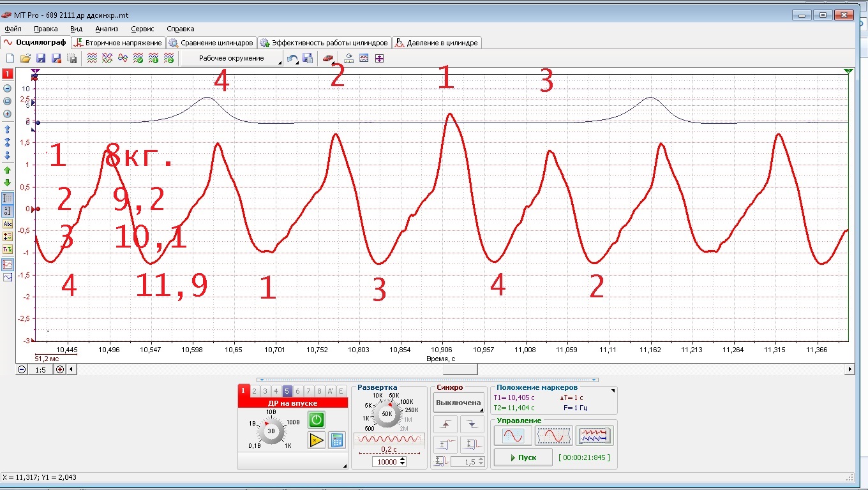This screenshot has height=490, width=868.
Task: Click the purple fit-to-window toolbar icon
Action: (380, 59)
